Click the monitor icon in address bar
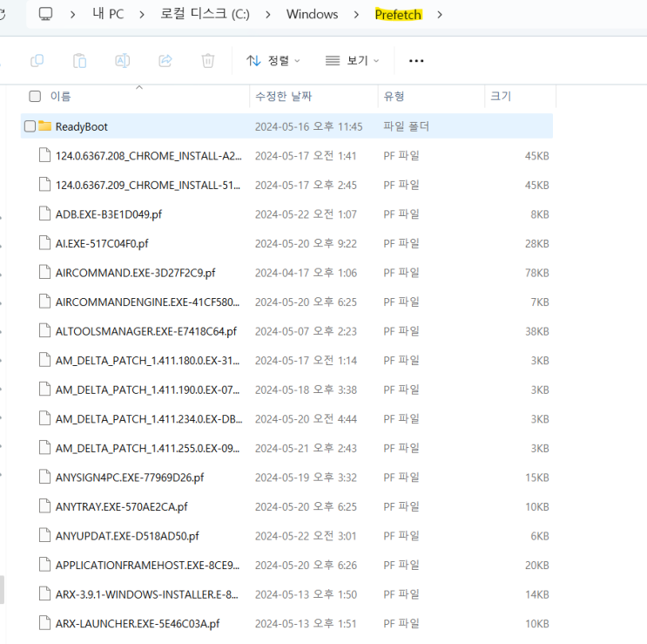The height and width of the screenshot is (644, 647). [x=45, y=14]
